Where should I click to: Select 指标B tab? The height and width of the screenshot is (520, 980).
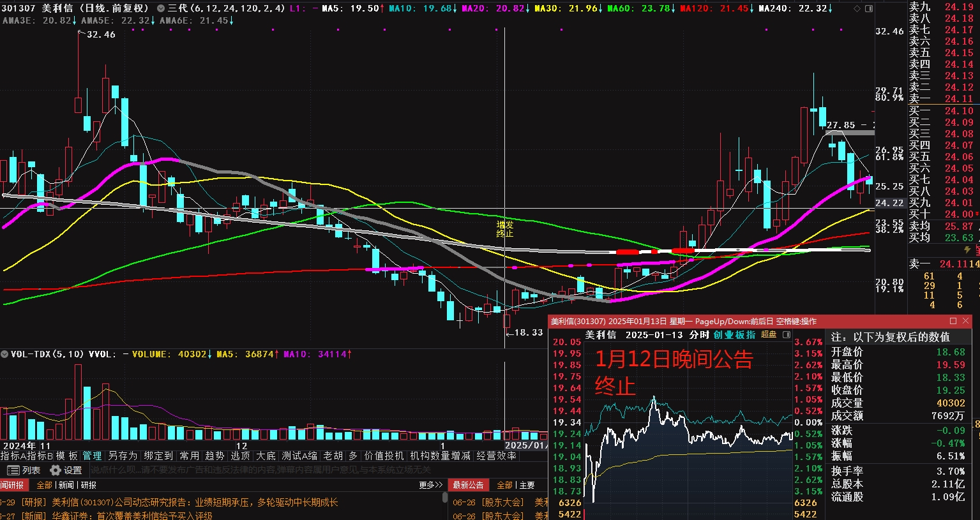coord(40,456)
